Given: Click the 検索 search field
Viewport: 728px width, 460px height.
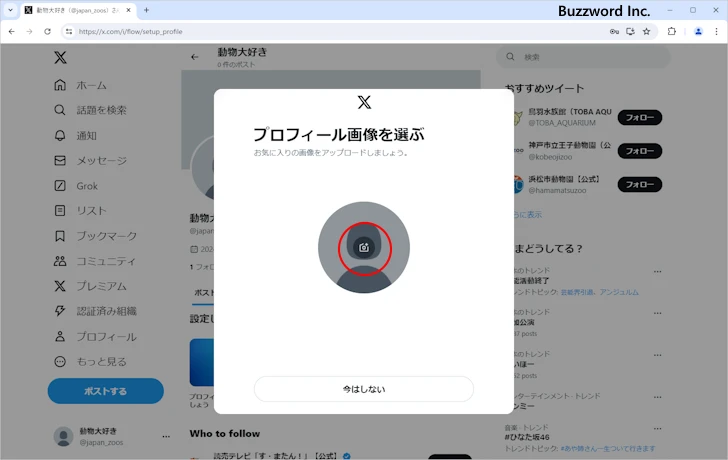Looking at the screenshot, I should (x=584, y=57).
